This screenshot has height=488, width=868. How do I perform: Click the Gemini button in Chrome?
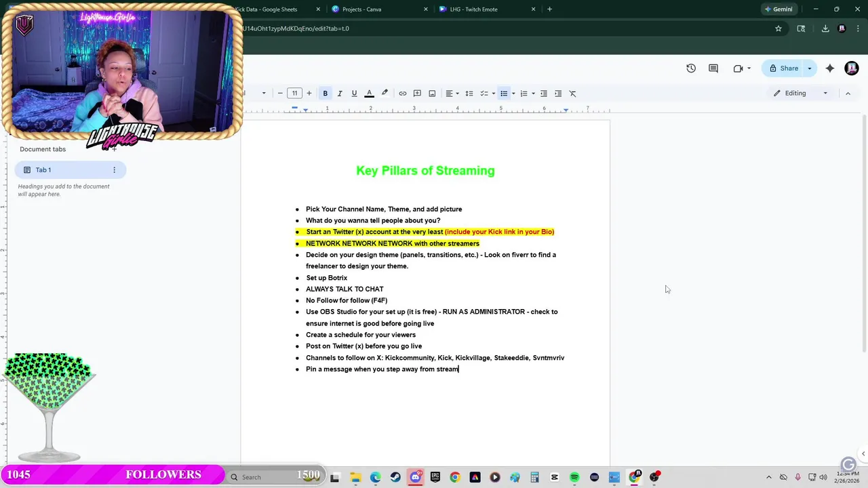[778, 9]
